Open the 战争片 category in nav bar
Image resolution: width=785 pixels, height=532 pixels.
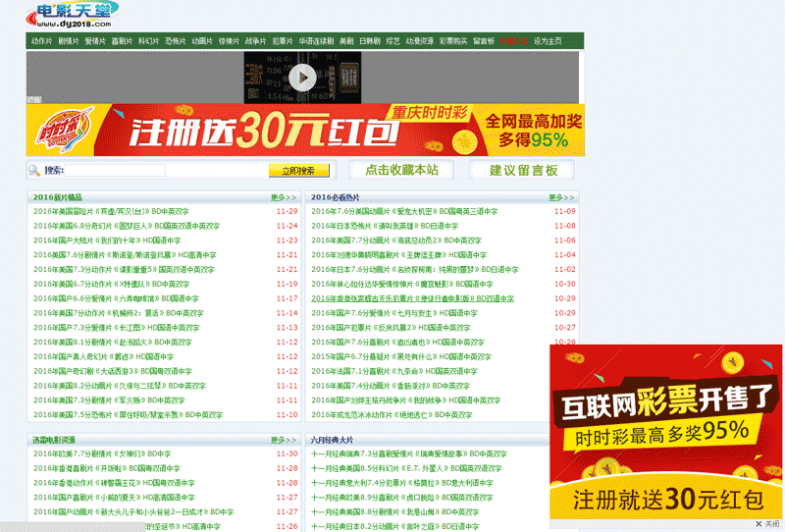[x=255, y=41]
